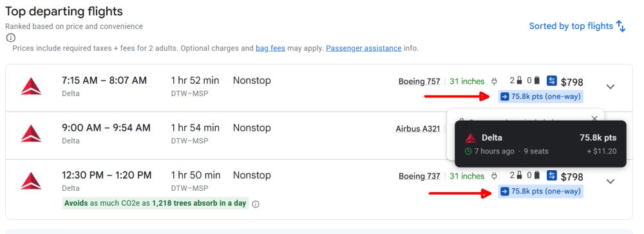Click the blue swap icon beside the first $798

click(552, 81)
